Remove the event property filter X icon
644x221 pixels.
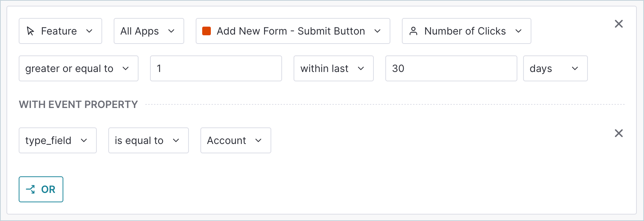pos(619,133)
